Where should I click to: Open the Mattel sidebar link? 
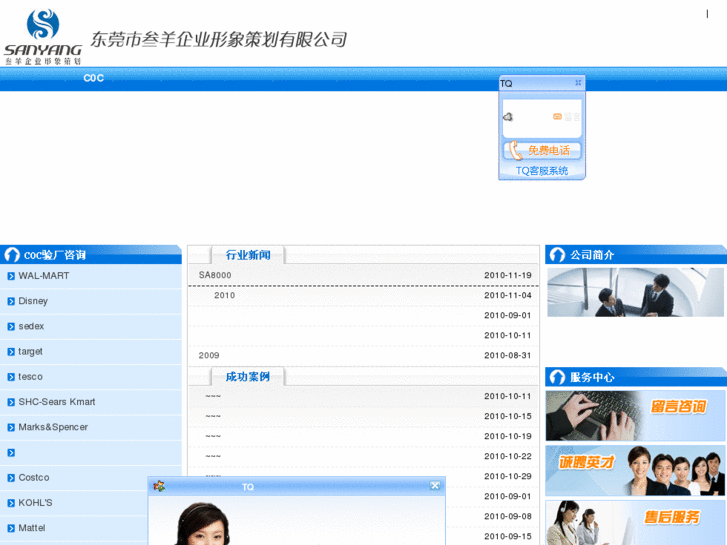point(32,528)
